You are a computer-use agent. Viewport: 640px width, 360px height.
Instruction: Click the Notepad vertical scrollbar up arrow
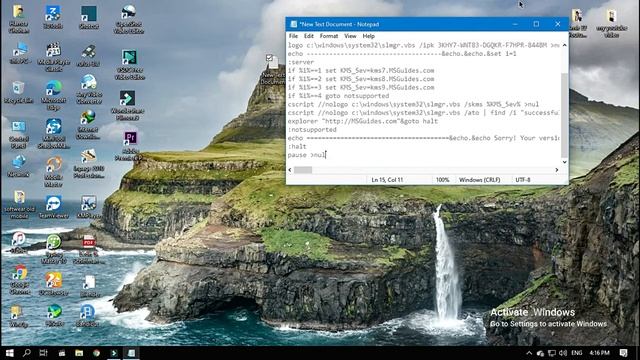click(x=564, y=45)
